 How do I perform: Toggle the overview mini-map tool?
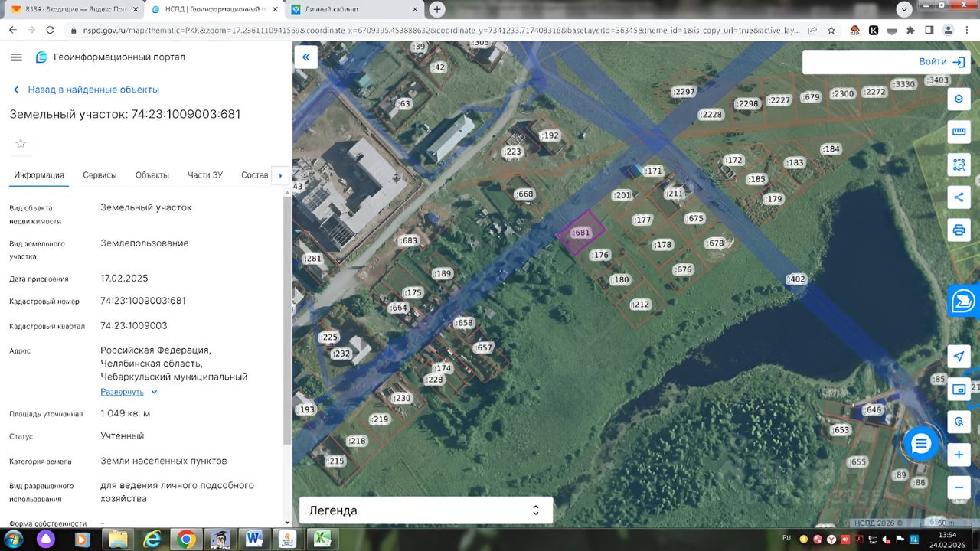pos(959,390)
